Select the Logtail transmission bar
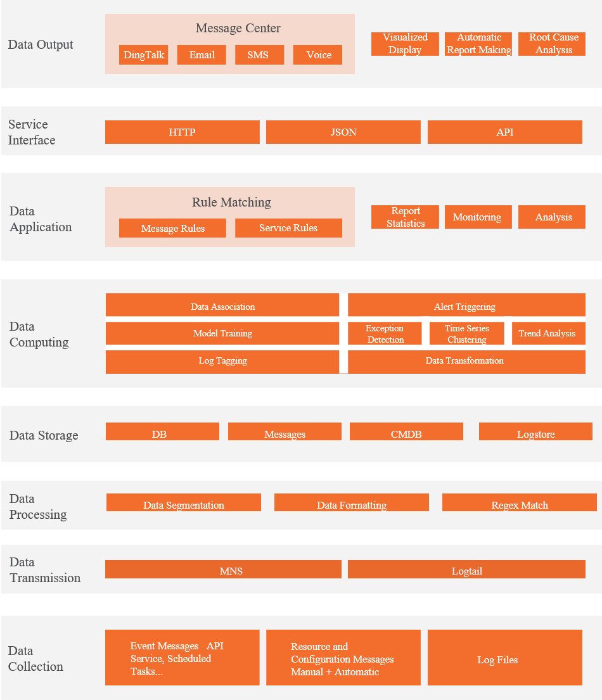 click(x=466, y=570)
